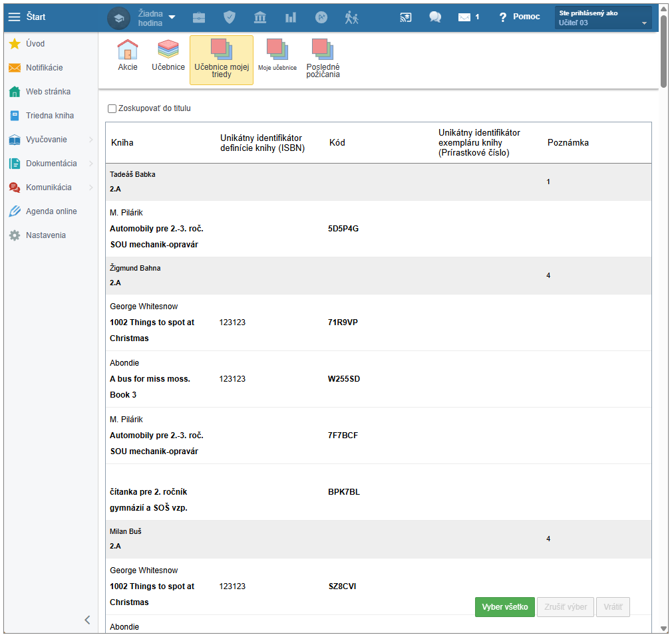Click the Nastavenia gear icon
The image size is (672, 637).
pos(15,235)
